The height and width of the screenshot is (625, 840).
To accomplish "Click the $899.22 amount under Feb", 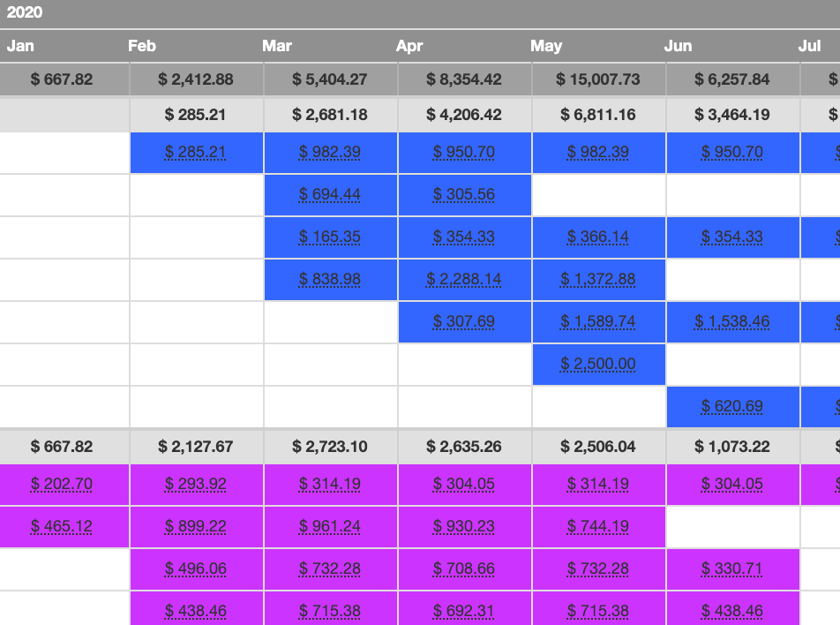I will (196, 525).
